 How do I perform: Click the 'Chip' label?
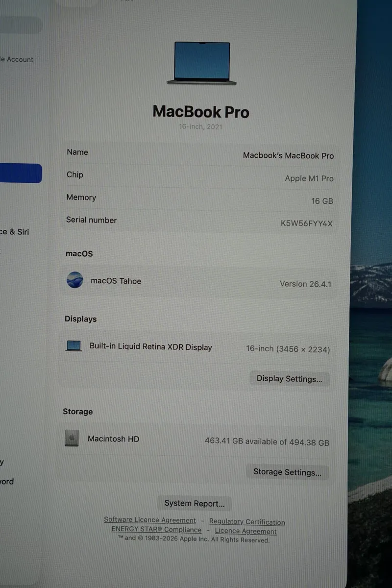75,174
